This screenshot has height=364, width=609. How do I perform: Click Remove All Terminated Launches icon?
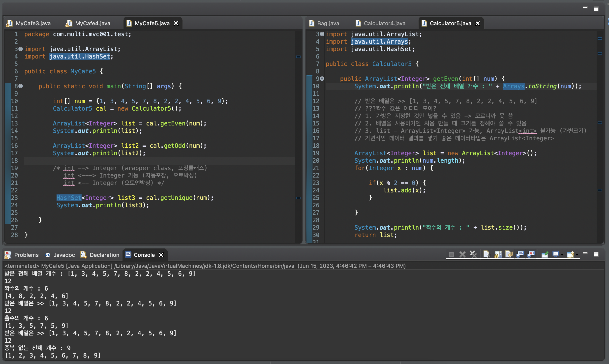[x=473, y=254]
